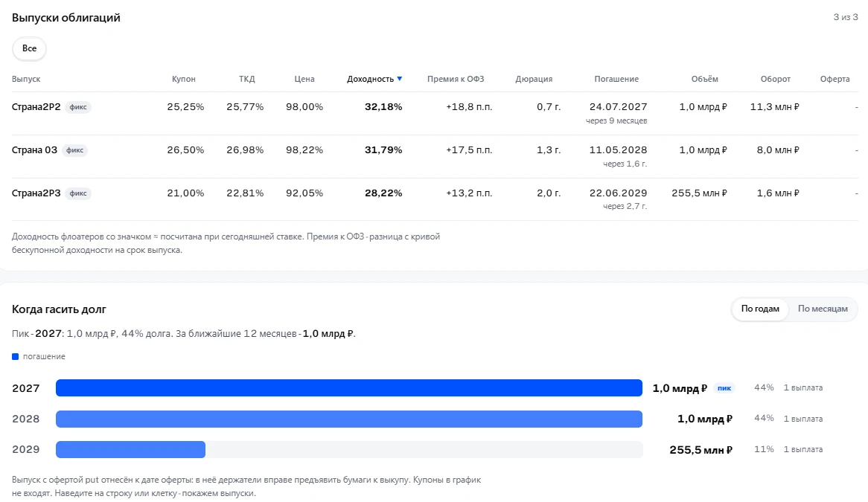The width and height of the screenshot is (868, 502).
Task: Sort table by Оферта column header
Action: click(835, 79)
